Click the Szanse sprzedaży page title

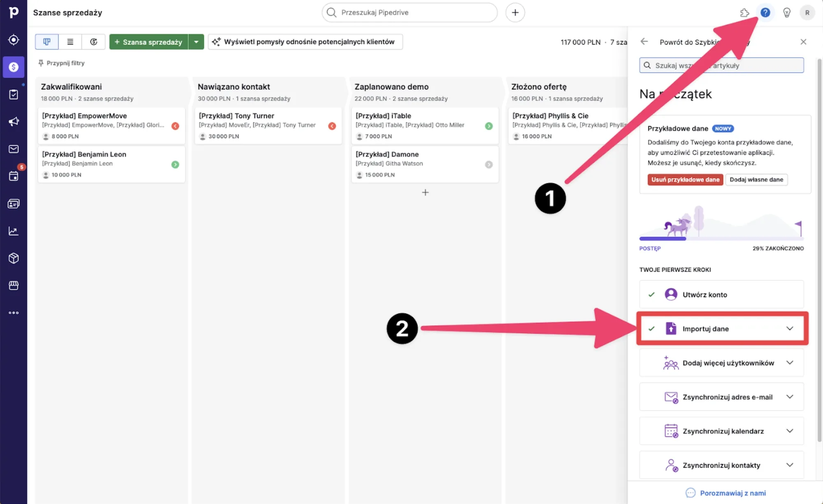click(x=67, y=13)
